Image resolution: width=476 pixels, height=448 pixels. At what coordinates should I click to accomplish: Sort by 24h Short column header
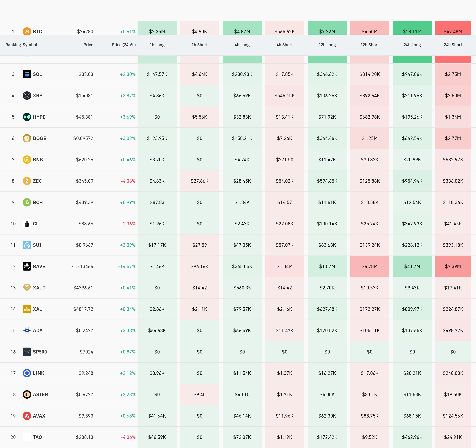click(453, 45)
